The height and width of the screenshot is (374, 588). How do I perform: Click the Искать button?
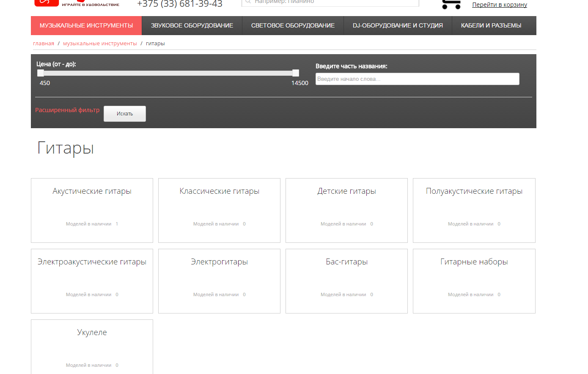click(125, 114)
